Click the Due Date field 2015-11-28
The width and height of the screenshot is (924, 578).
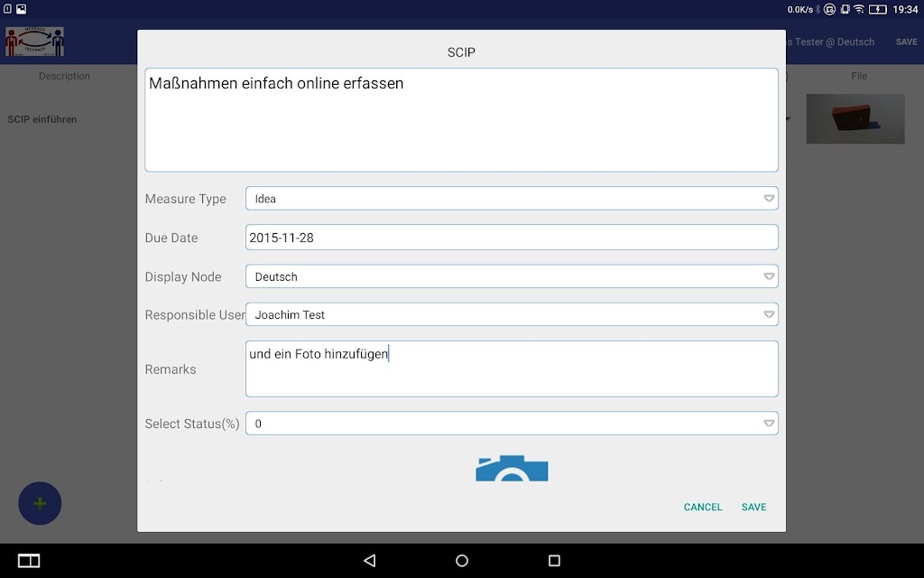(512, 238)
